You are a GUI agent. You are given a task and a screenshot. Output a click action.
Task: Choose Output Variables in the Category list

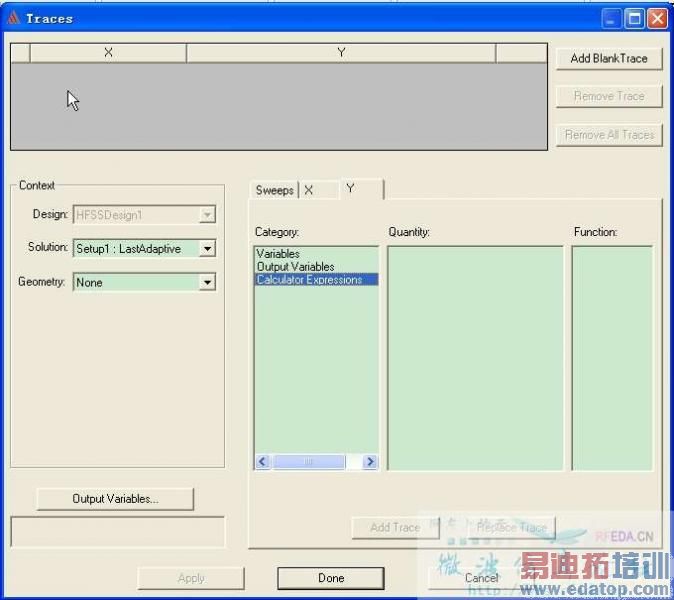(x=295, y=266)
